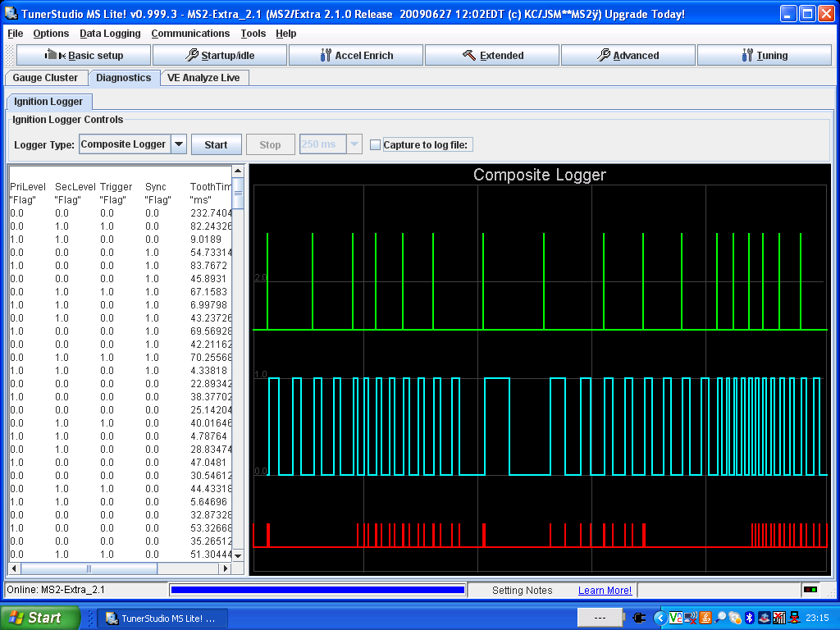Open the Logger Type dropdown

tap(179, 144)
